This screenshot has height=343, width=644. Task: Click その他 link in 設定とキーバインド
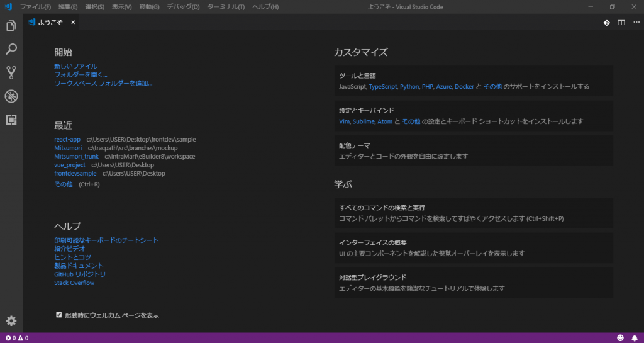click(x=411, y=121)
